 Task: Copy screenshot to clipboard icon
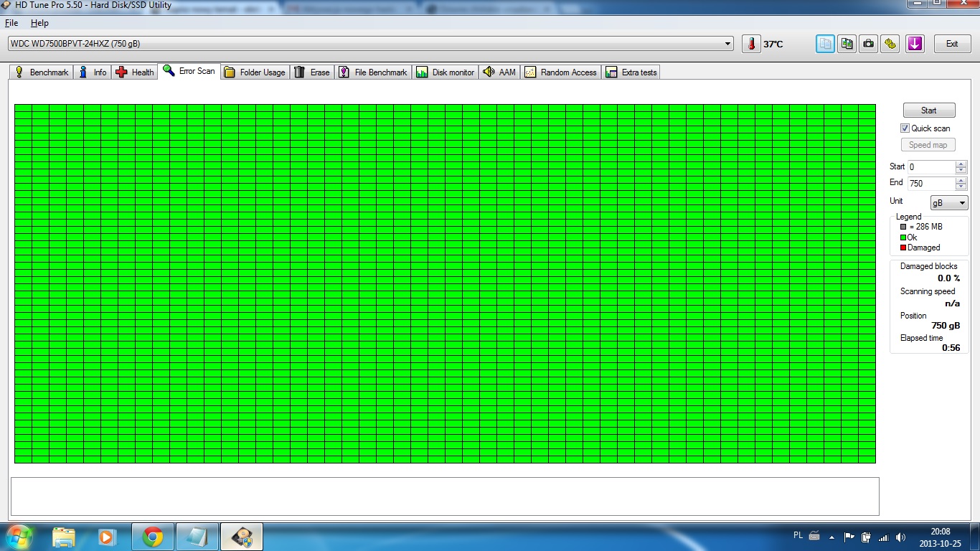coord(847,44)
